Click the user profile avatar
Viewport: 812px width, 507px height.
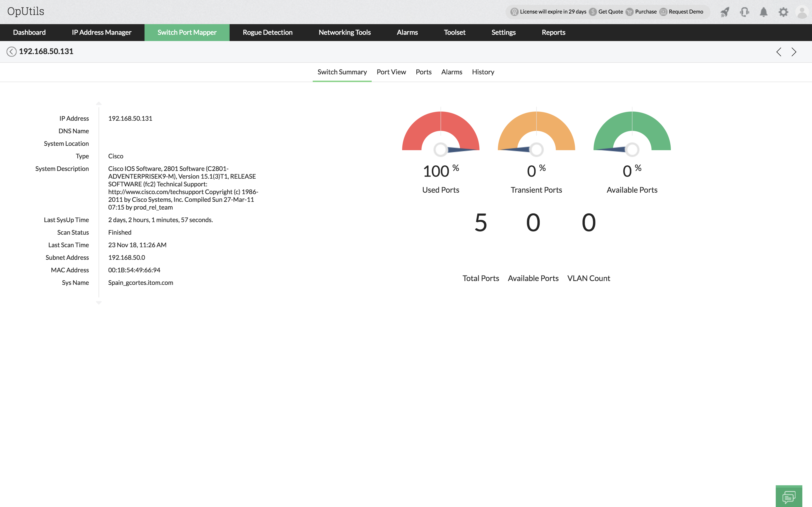[x=802, y=12]
